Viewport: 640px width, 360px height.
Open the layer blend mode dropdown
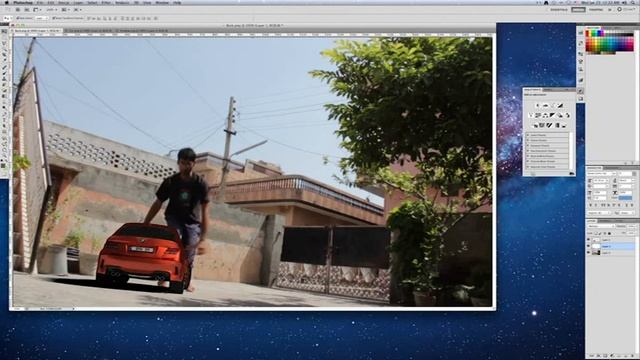601,226
